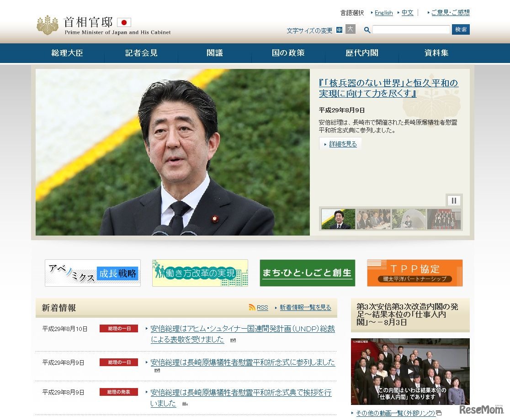Play the cabinet inauguration video

pos(410,371)
